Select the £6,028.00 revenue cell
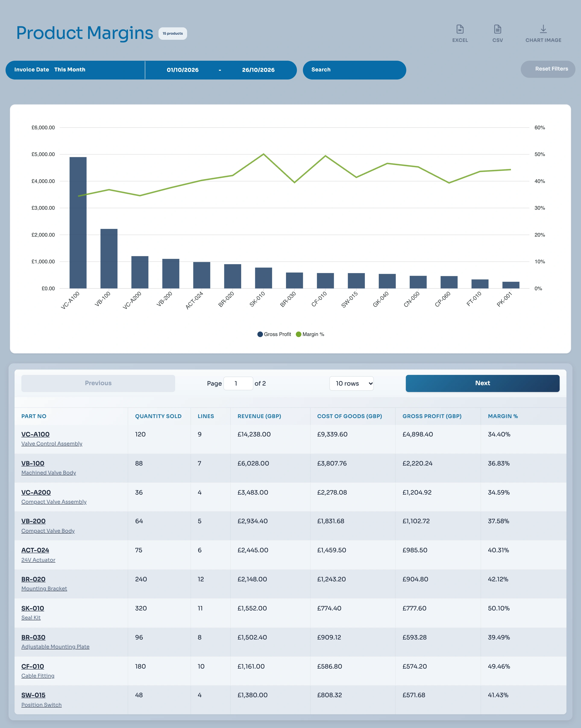Viewport: 581px width, 728px height. click(253, 463)
